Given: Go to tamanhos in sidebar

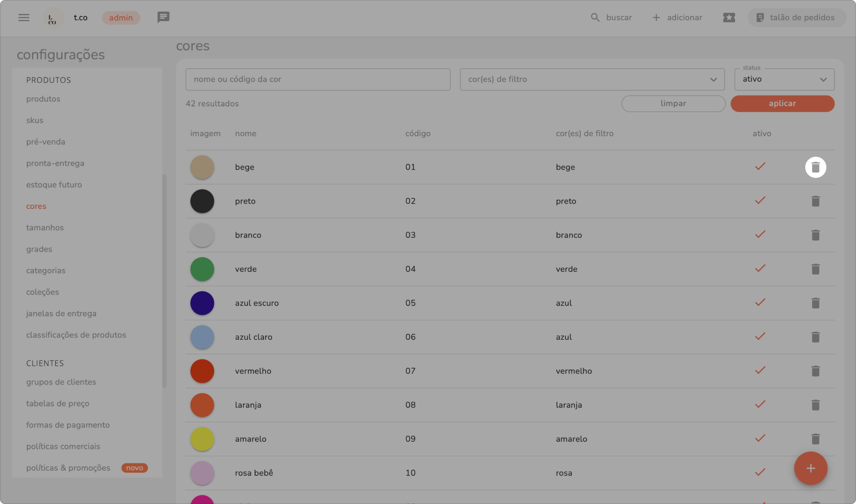Looking at the screenshot, I should (45, 228).
